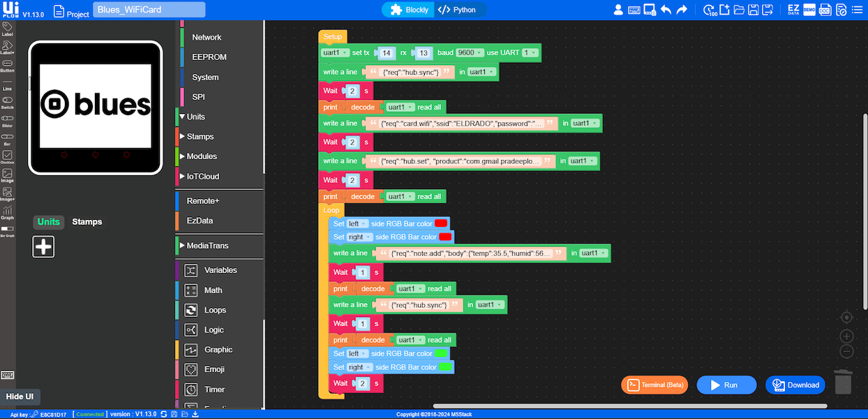Add a Bar UI element
The height and width of the screenshot is (419, 868).
[x=7, y=139]
